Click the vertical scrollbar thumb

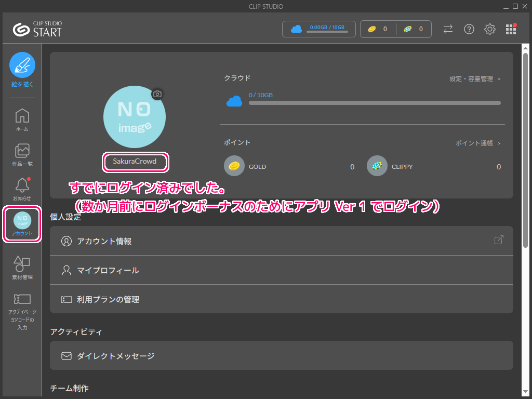click(x=525, y=150)
